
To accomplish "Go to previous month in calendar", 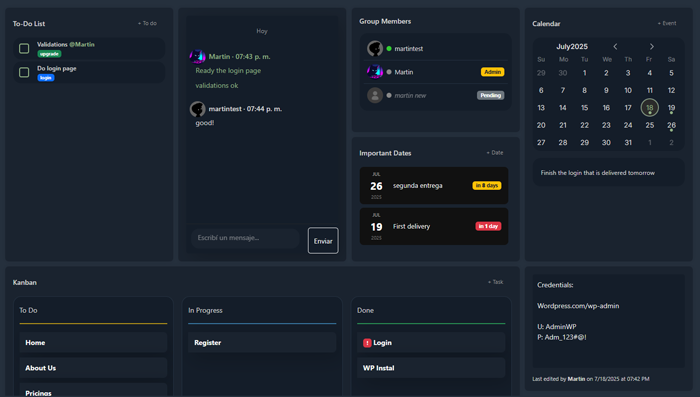I will (x=615, y=46).
